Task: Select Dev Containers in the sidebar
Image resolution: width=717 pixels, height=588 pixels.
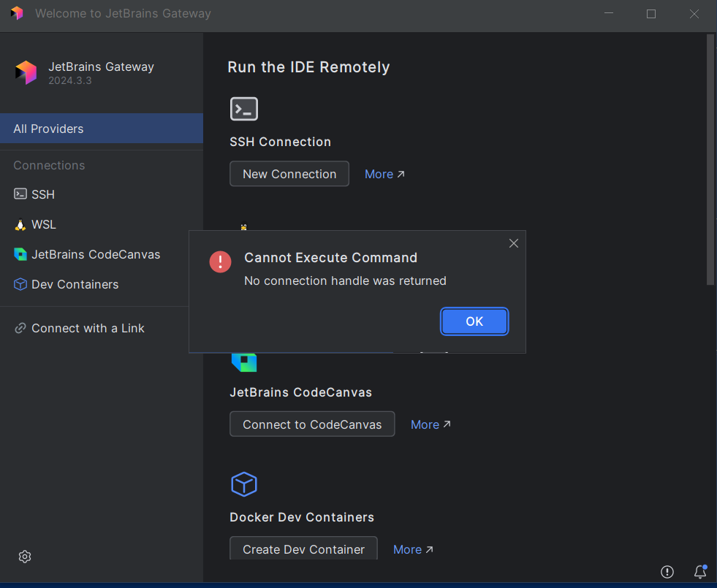Action: (x=75, y=284)
